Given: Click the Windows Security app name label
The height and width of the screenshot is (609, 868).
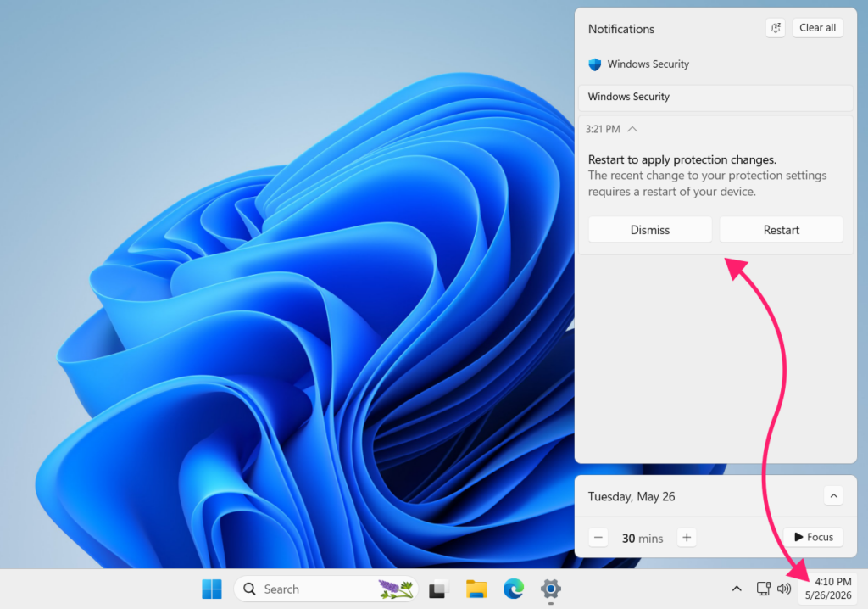Looking at the screenshot, I should click(x=648, y=64).
